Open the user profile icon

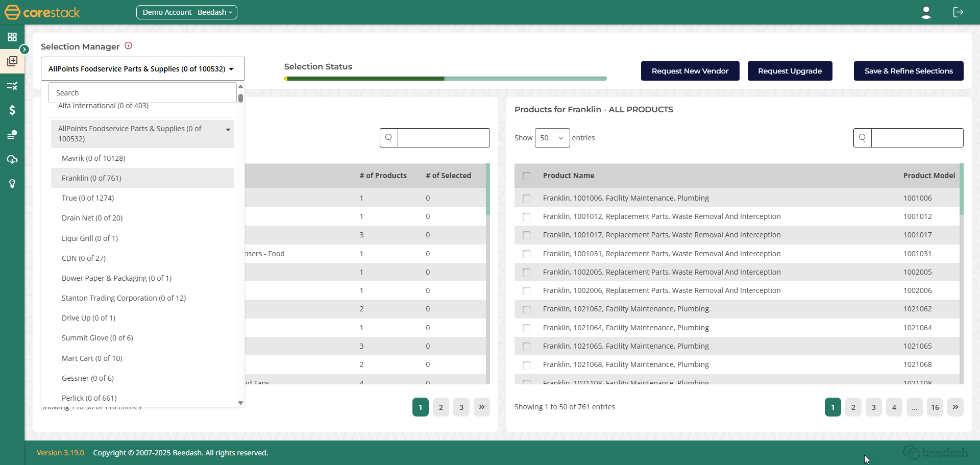point(926,12)
